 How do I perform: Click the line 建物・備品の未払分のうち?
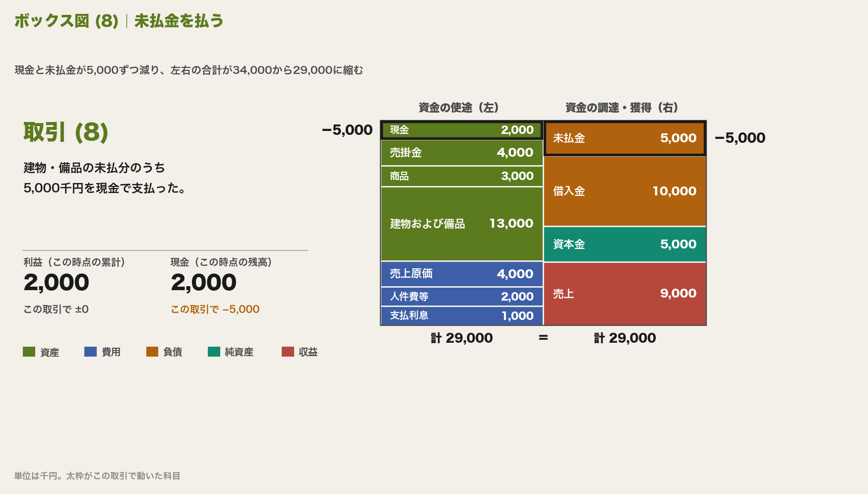pos(94,168)
